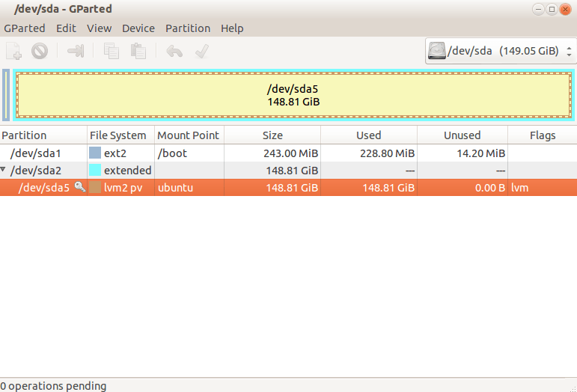Click the Resize/Move partition icon
Screen dimensions: 577x392
(76, 51)
